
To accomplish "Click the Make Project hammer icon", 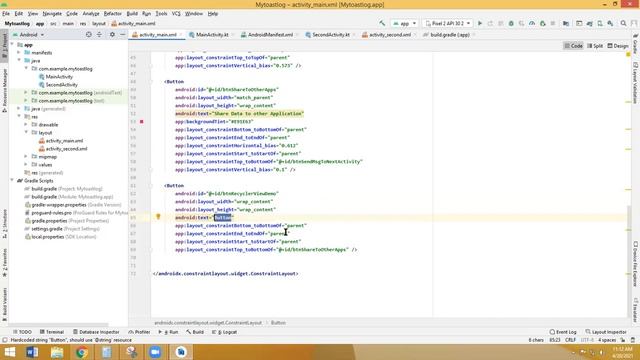I will 382,24.
